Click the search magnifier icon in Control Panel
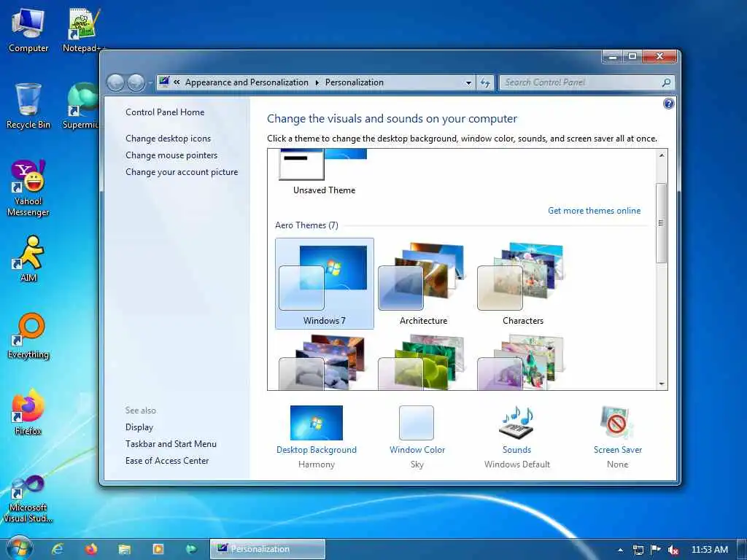This screenshot has height=560, width=747. (x=666, y=82)
